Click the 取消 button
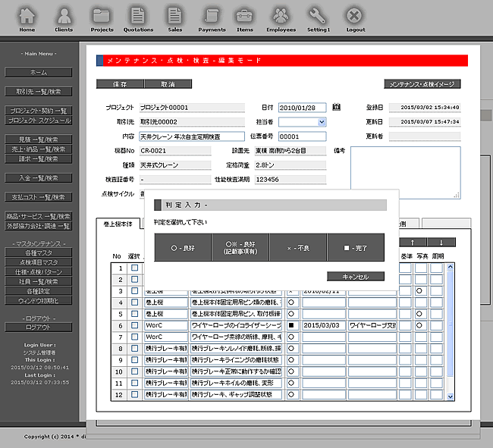Viewport: 493px width, 448px height. coord(168,84)
